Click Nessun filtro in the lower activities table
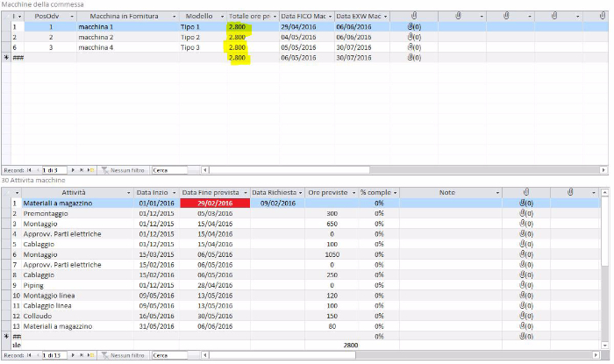614x364 pixels. pos(125,355)
